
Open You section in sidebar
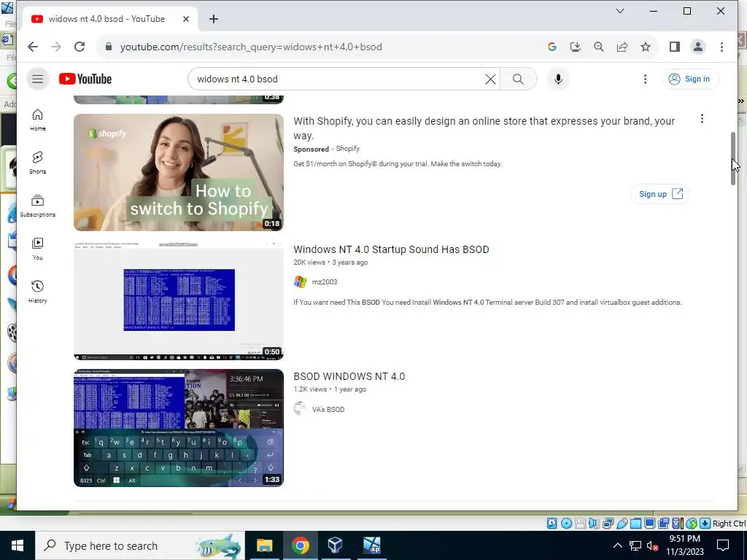click(38, 249)
